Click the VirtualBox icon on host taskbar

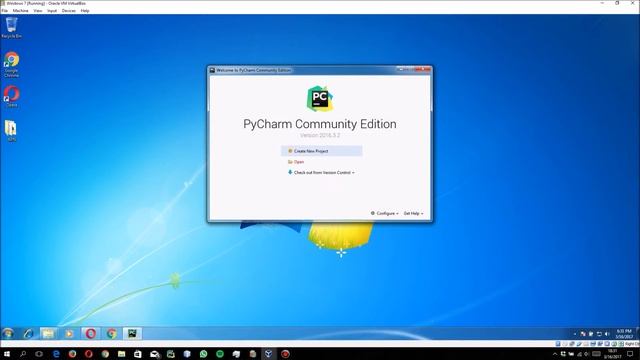[268, 354]
